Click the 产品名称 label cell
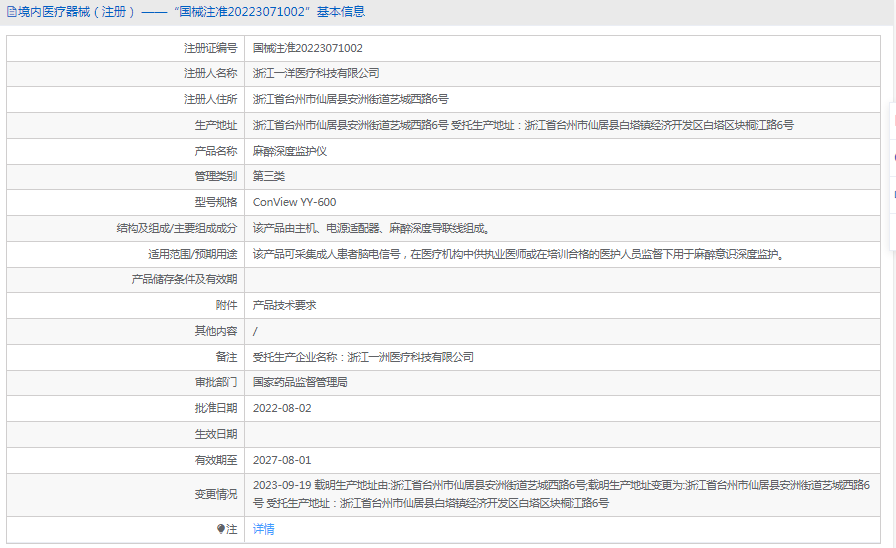The image size is (896, 548). coord(125,151)
